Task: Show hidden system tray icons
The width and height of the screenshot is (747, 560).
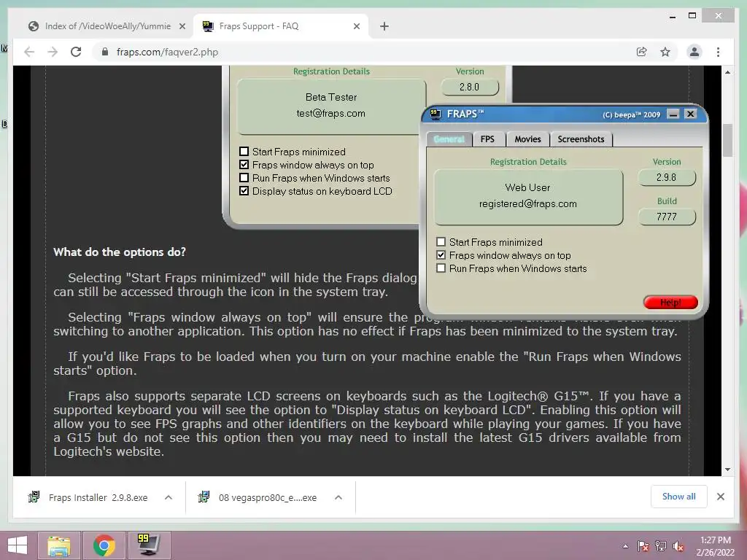Action: point(625,546)
